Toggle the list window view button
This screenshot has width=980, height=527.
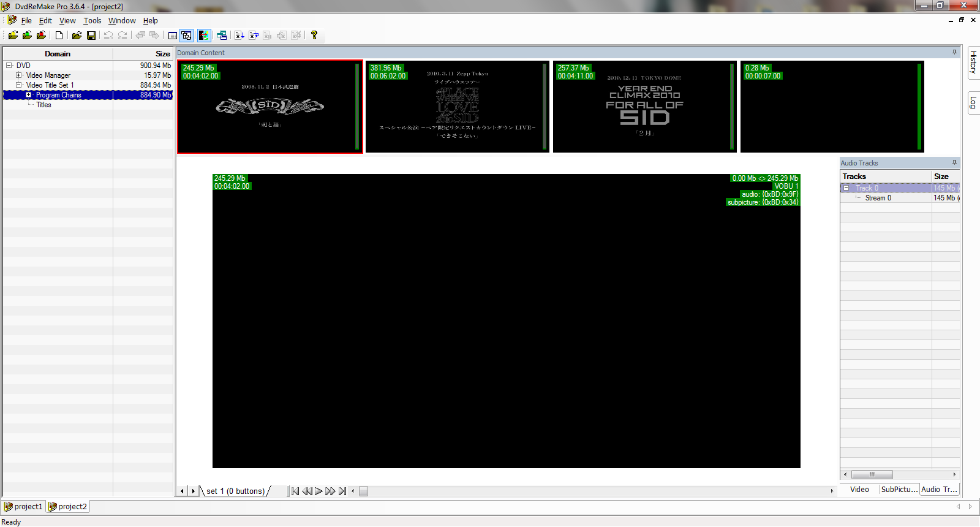click(x=173, y=36)
